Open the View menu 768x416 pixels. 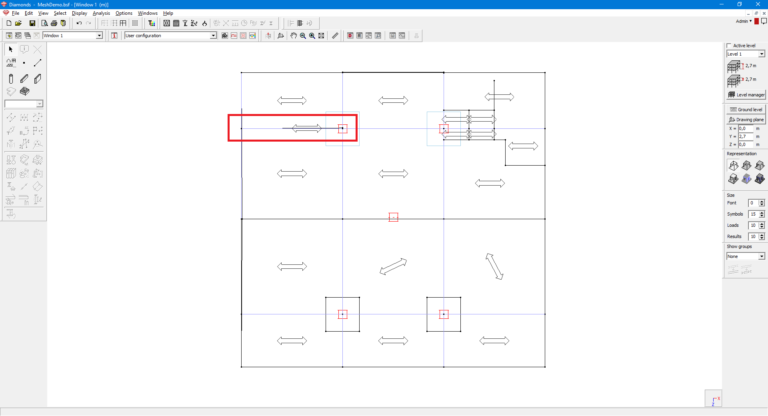click(x=43, y=13)
